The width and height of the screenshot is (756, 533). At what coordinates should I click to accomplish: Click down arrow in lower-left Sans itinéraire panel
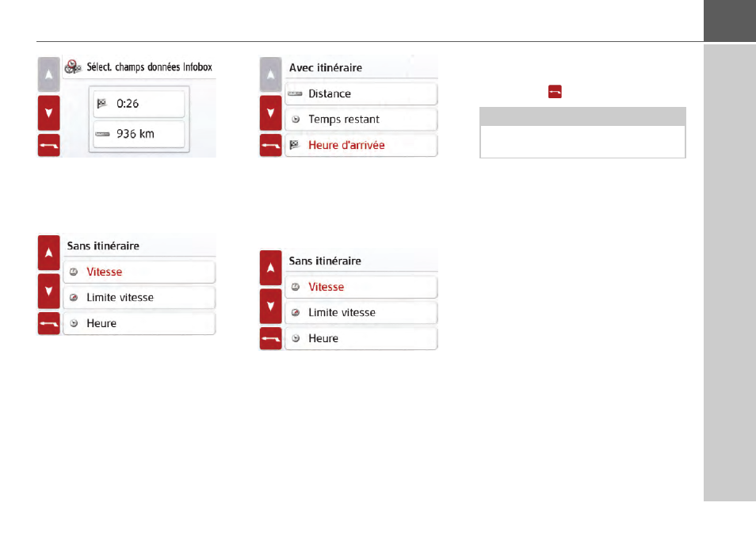tap(48, 291)
